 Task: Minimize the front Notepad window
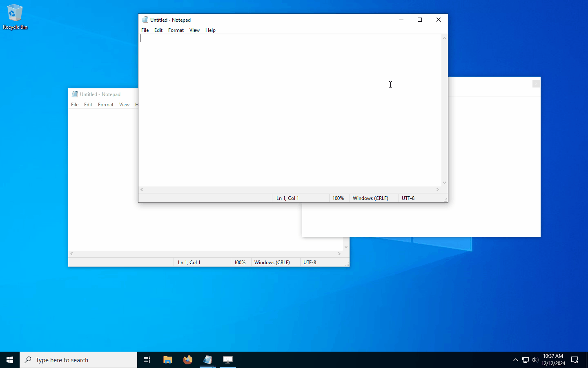(401, 20)
